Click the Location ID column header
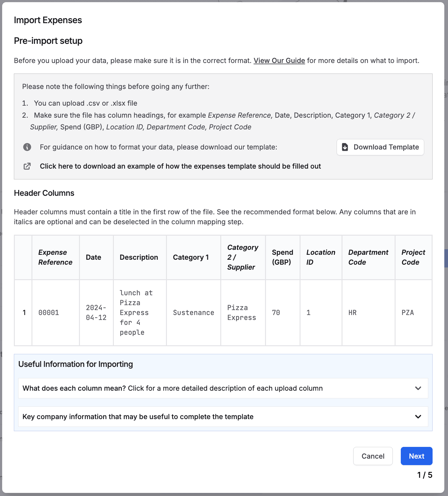Screen dimensions: 448x496 pyautogui.click(x=321, y=257)
